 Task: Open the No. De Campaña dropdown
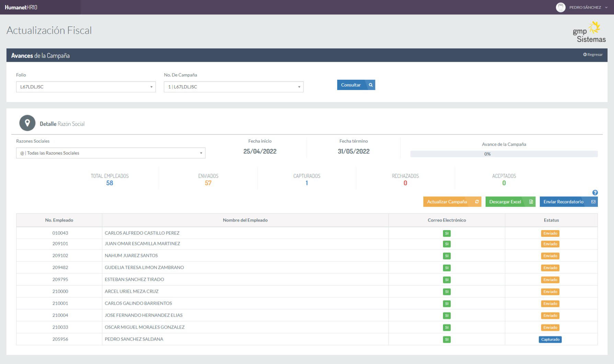coord(234,87)
